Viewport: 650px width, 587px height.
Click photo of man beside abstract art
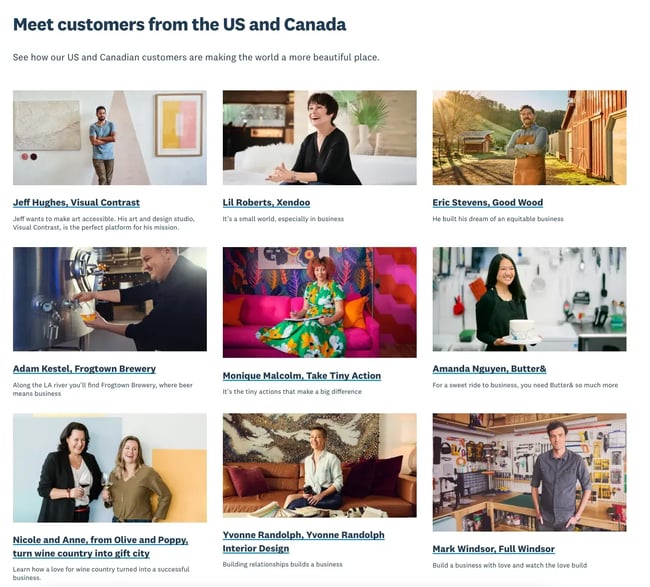tap(110, 138)
